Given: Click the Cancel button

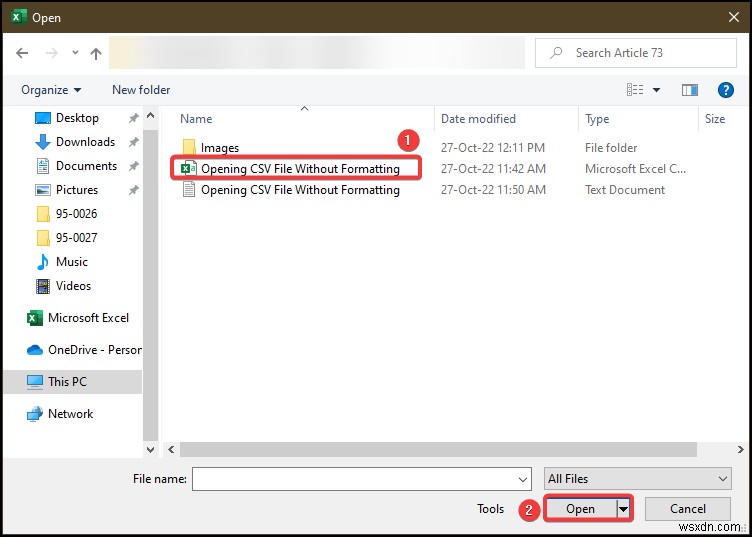Looking at the screenshot, I should point(688,509).
